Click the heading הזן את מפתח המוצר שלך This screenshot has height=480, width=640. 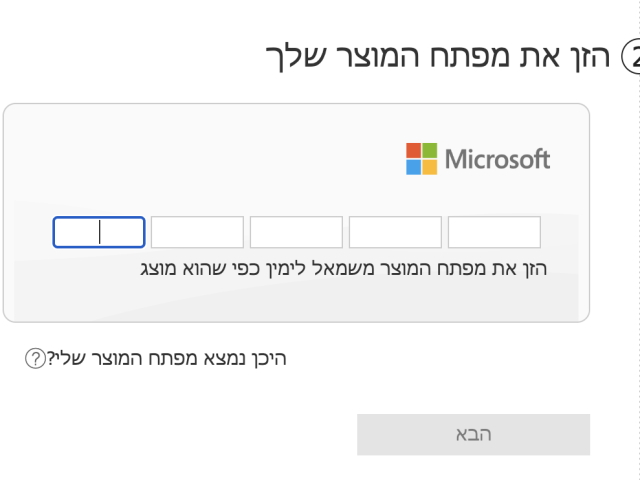[x=441, y=56]
